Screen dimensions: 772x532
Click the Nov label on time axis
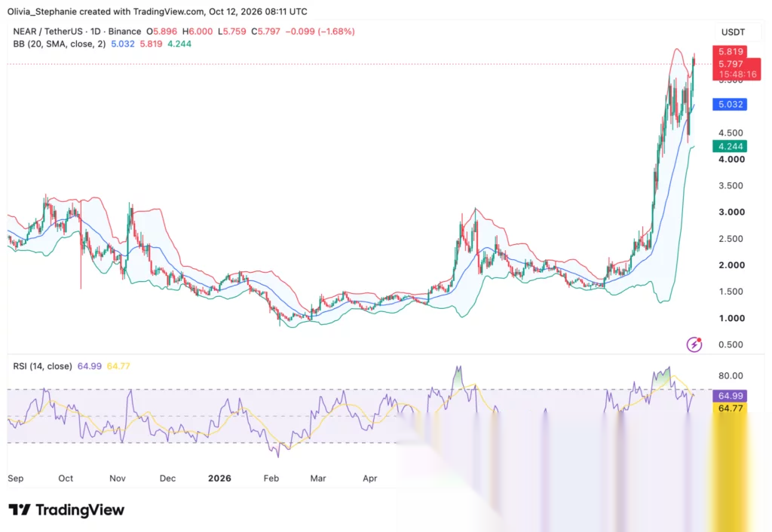[x=117, y=478]
